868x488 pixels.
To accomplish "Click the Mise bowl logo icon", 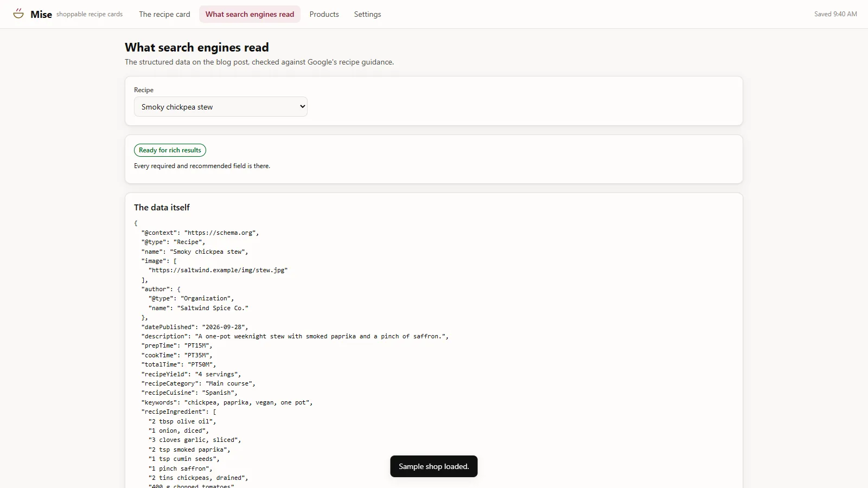I will [18, 14].
